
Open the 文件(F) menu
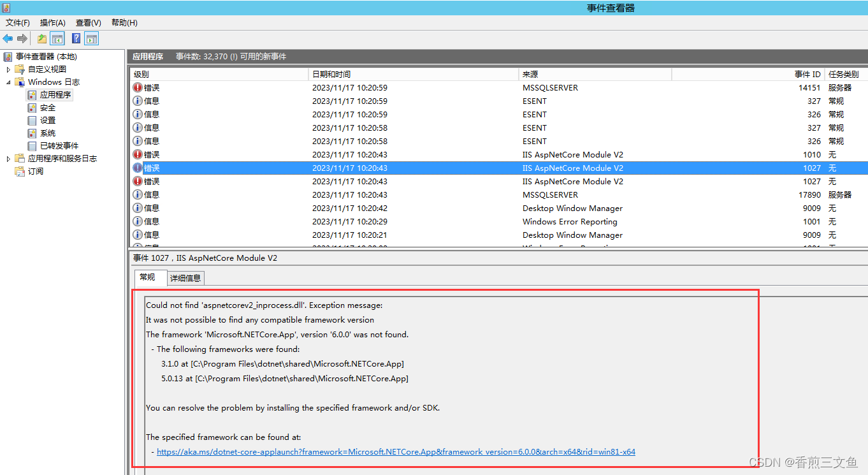18,22
